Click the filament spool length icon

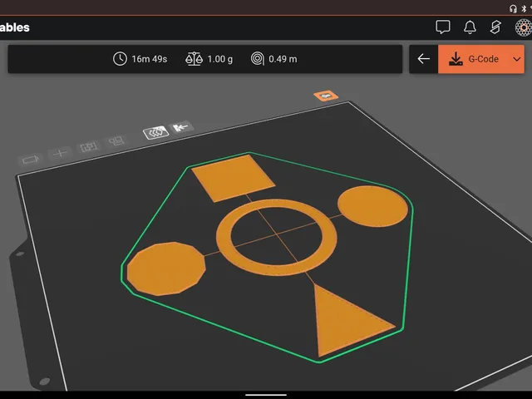258,59
